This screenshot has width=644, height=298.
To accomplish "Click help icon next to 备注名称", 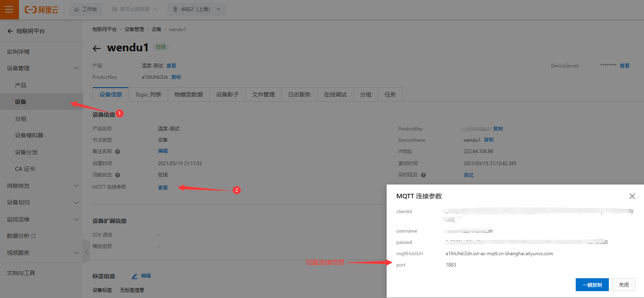I will tap(118, 152).
